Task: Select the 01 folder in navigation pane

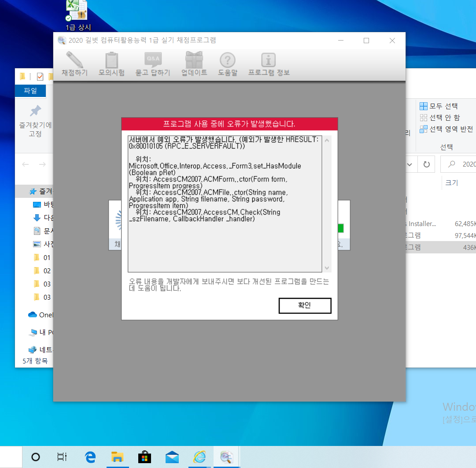Action: [x=47, y=257]
